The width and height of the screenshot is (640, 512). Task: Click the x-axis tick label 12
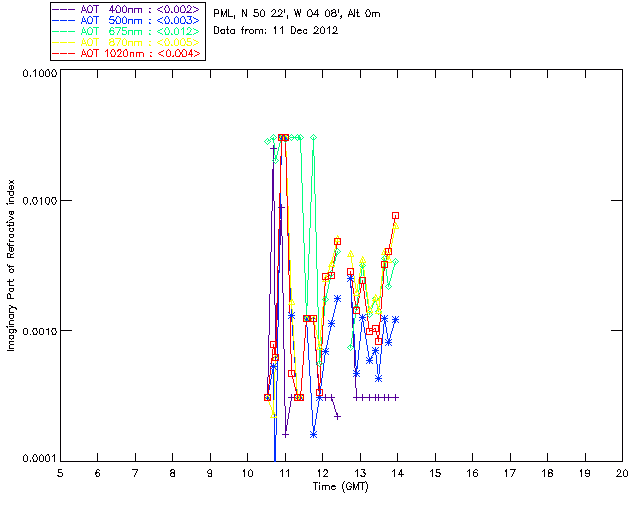(322, 473)
